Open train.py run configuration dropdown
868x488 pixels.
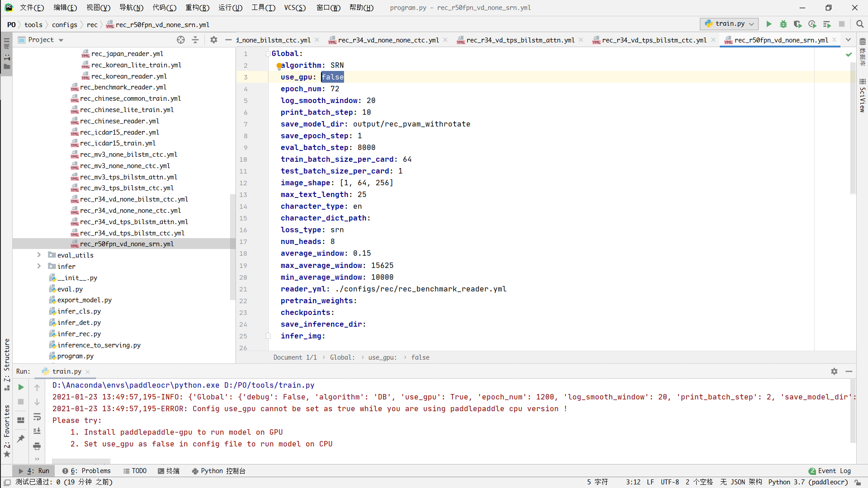pyautogui.click(x=729, y=24)
